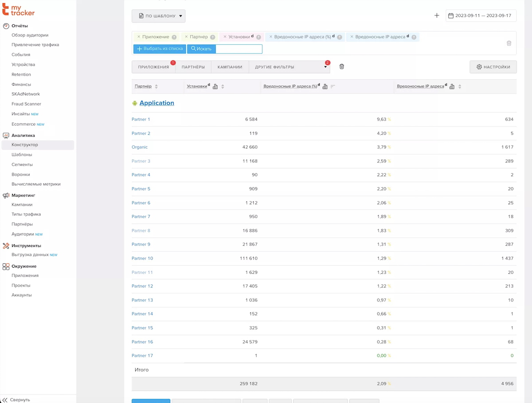The width and height of the screenshot is (532, 403).
Task: Click the chart icon for Вредоносные IP адреса (%)
Action: [x=325, y=87]
